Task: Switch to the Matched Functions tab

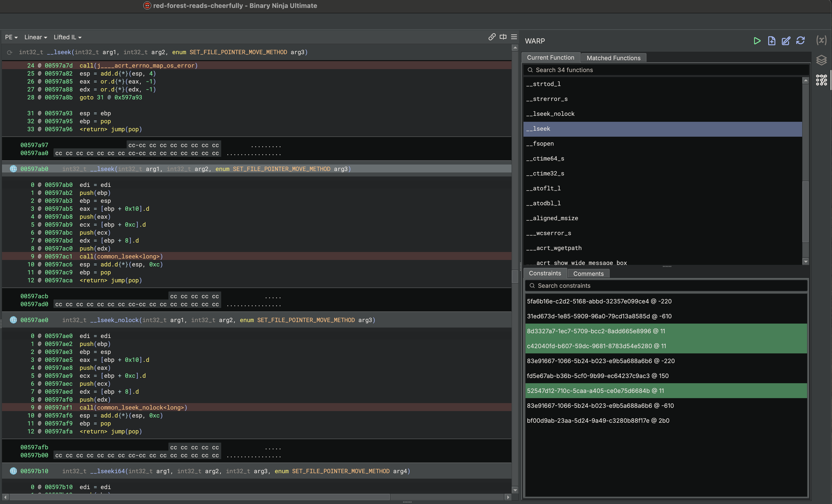Action: (613, 58)
